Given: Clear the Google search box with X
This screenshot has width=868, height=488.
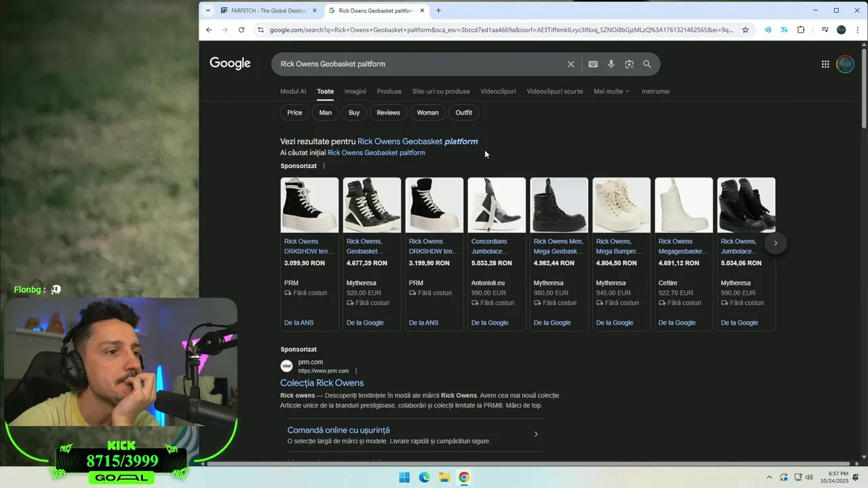Looking at the screenshot, I should [570, 64].
